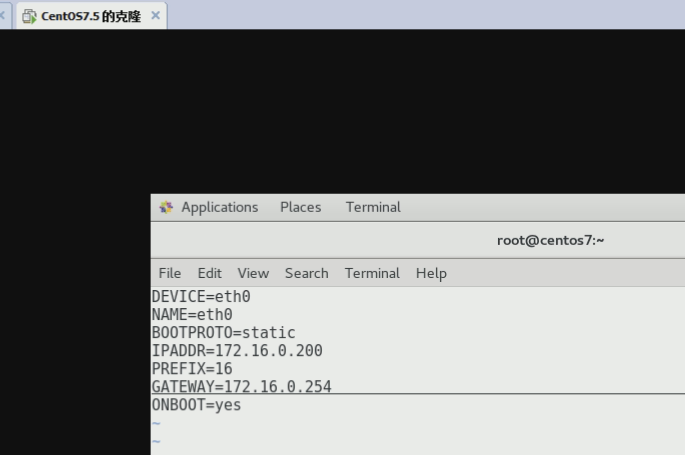Place cursor on ONBOOT=yes line

click(x=197, y=405)
